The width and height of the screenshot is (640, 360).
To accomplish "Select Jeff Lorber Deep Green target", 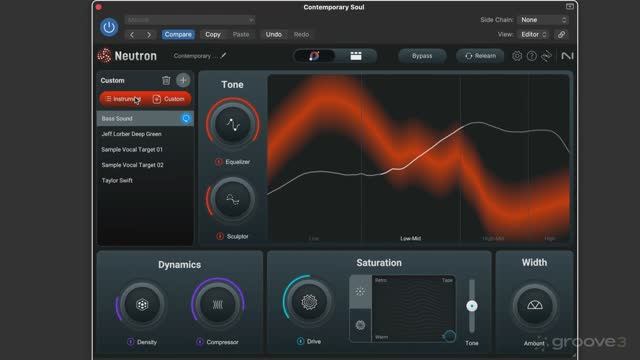I will (145, 134).
